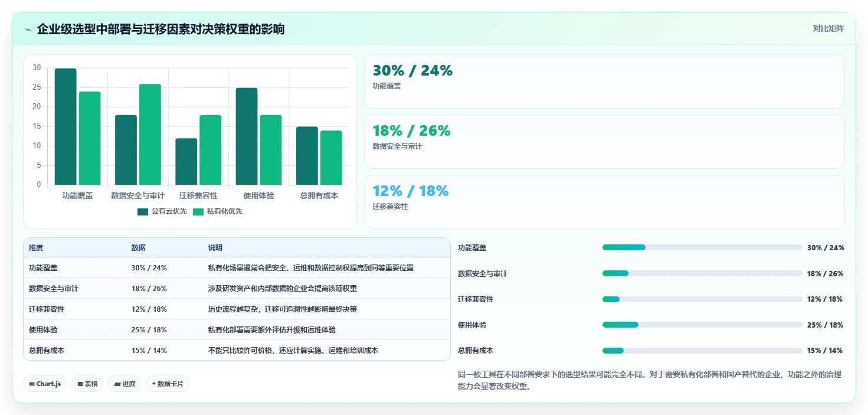Click the 总拥有成本 progress bar
868x415 pixels.
coord(702,351)
